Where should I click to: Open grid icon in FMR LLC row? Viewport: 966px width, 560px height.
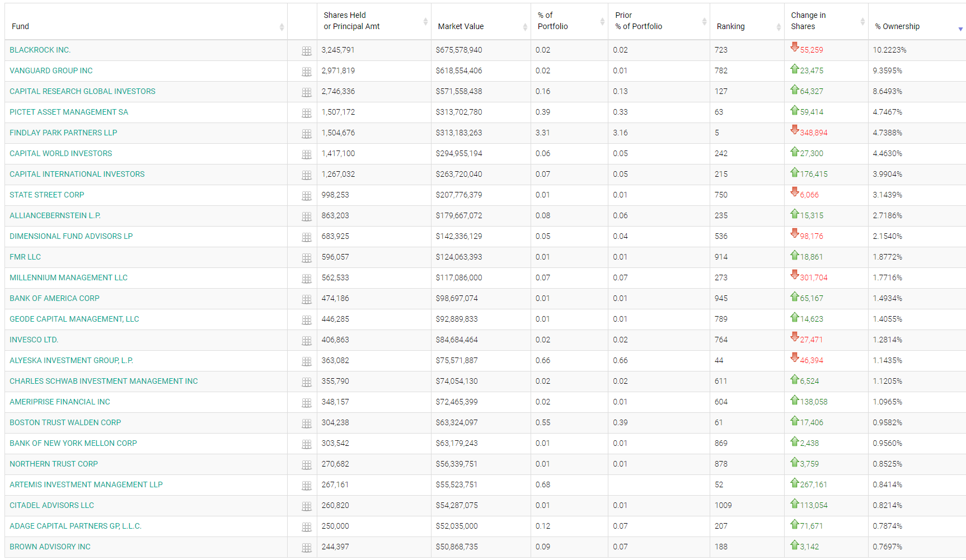coord(307,258)
